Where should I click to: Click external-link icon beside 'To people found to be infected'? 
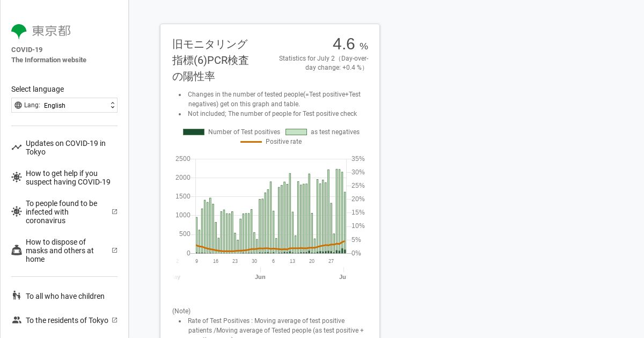click(x=114, y=212)
